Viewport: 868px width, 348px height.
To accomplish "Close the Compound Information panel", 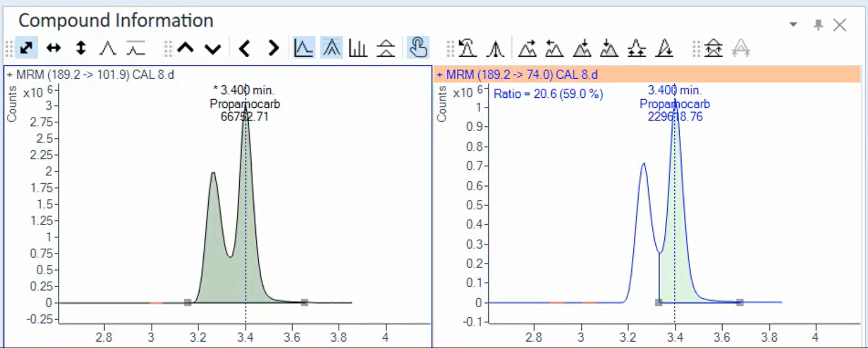I will coord(840,24).
